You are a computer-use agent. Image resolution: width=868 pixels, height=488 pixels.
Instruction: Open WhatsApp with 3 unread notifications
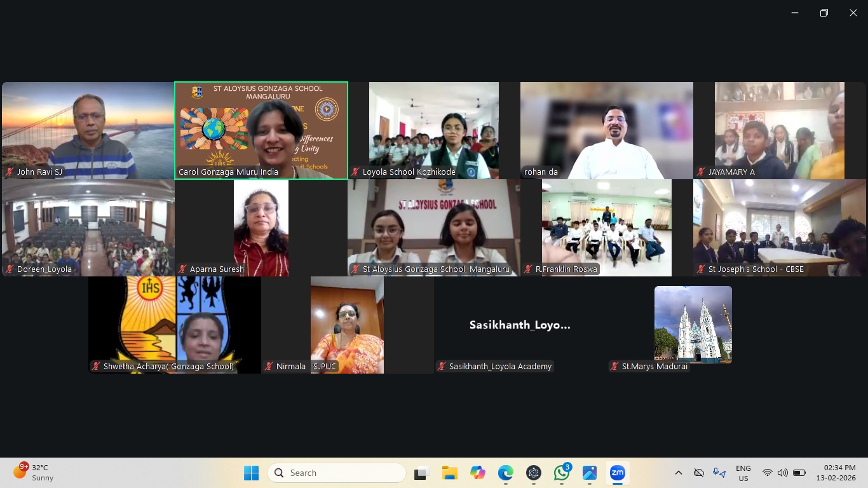[x=562, y=473]
